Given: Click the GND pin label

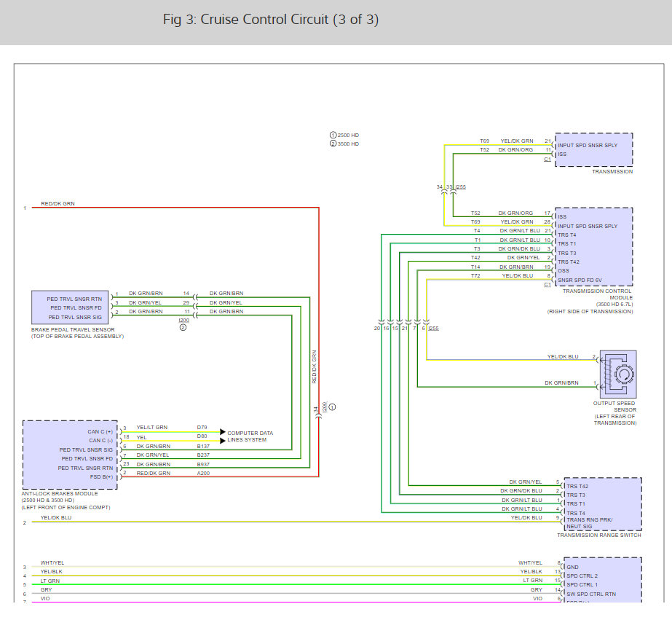Looking at the screenshot, I should pyautogui.click(x=572, y=568).
